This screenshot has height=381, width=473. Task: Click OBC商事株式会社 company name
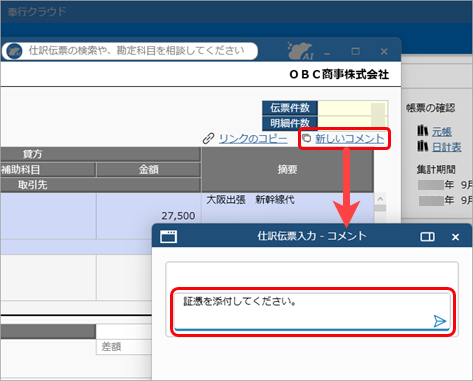[x=339, y=74]
